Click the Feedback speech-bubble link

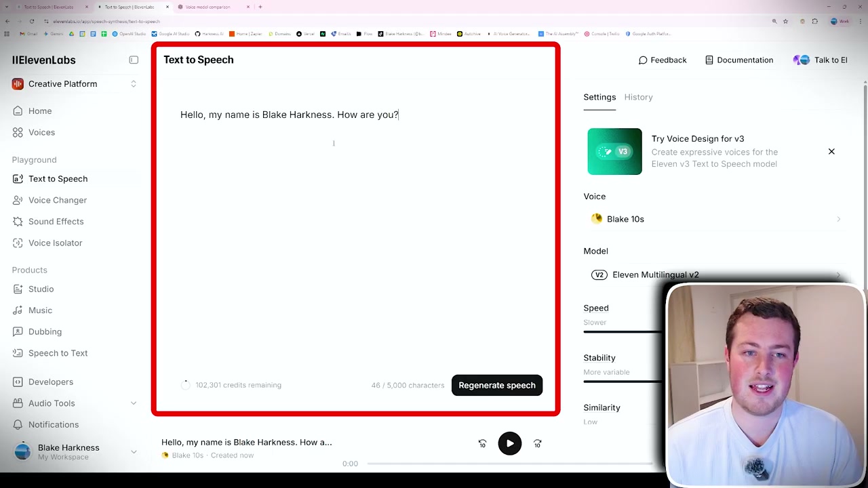pos(663,60)
